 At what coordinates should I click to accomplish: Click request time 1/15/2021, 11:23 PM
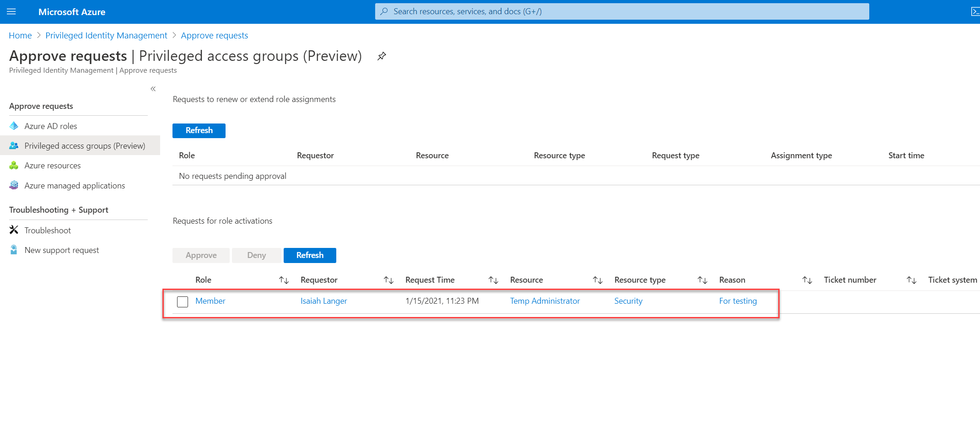tap(442, 301)
